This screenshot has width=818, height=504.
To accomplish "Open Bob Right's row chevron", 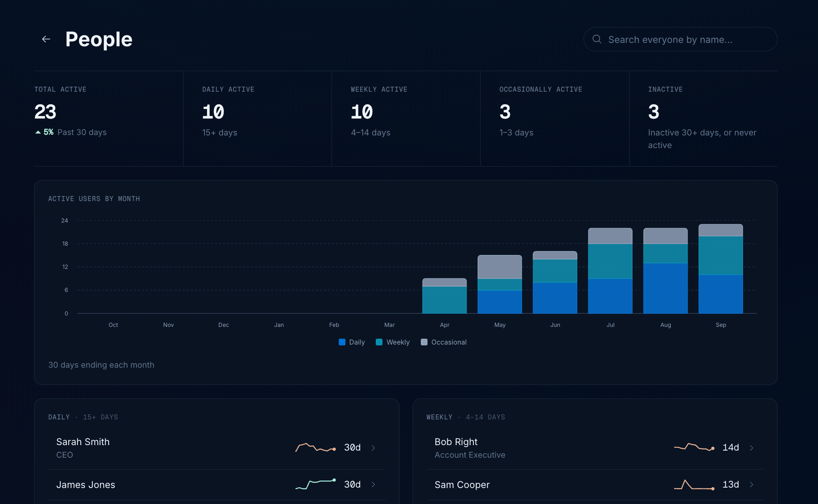I will [x=752, y=448].
